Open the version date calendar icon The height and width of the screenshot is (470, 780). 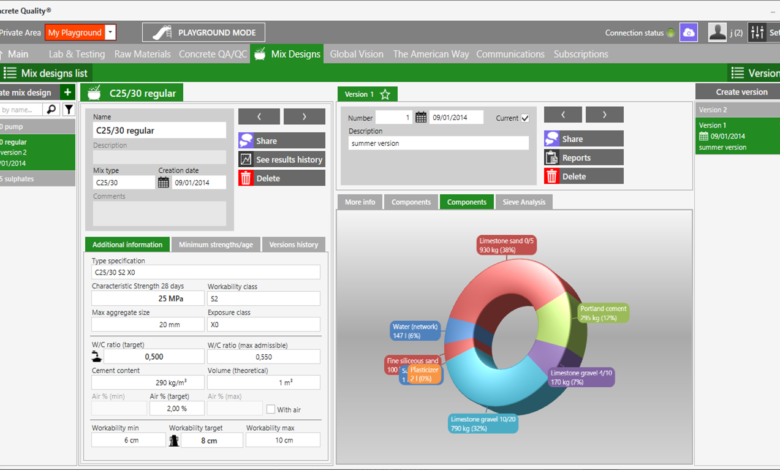421,117
